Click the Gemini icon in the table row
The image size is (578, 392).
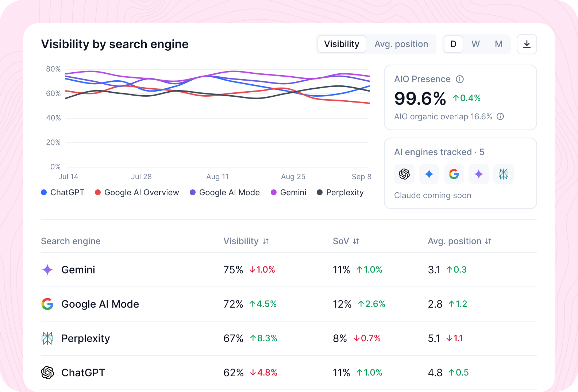point(47,270)
